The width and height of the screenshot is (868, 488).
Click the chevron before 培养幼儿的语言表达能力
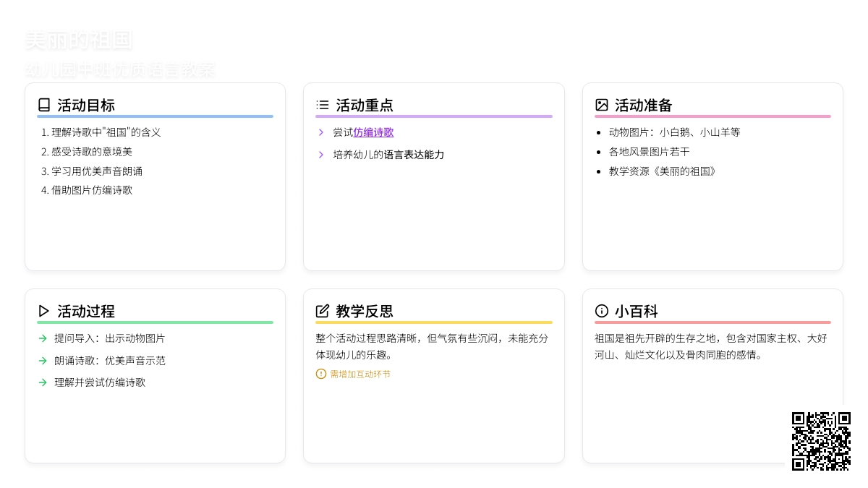click(x=321, y=155)
